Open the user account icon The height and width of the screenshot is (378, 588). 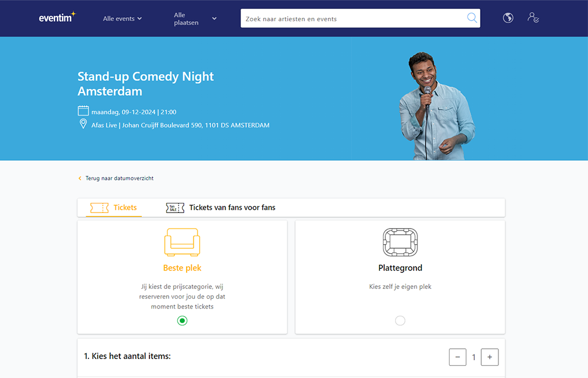[x=533, y=18]
